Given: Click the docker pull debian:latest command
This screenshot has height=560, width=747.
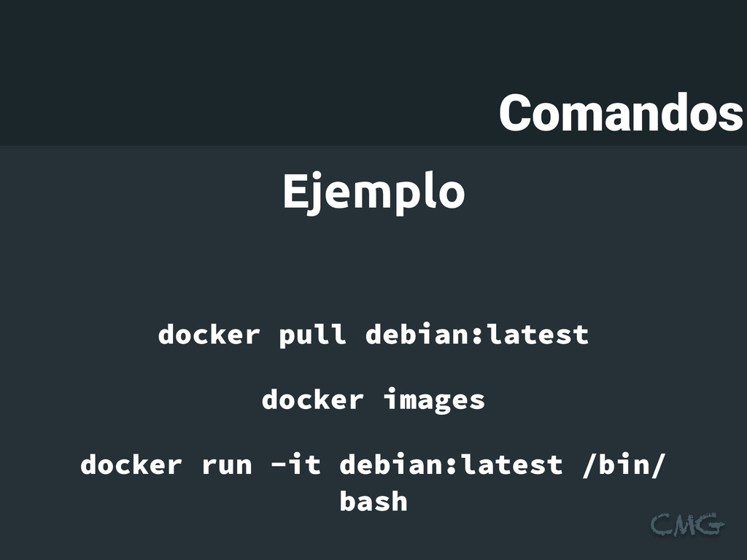Looking at the screenshot, I should pos(373,335).
